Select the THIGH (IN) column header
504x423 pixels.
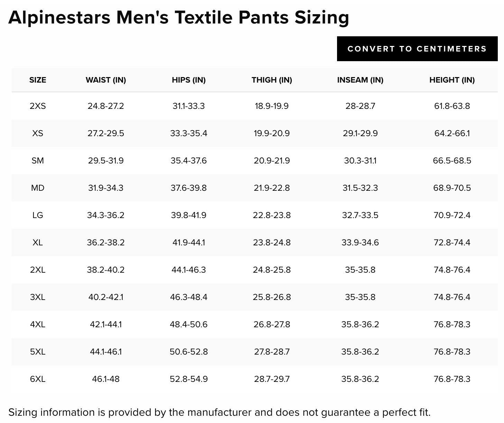(x=272, y=80)
